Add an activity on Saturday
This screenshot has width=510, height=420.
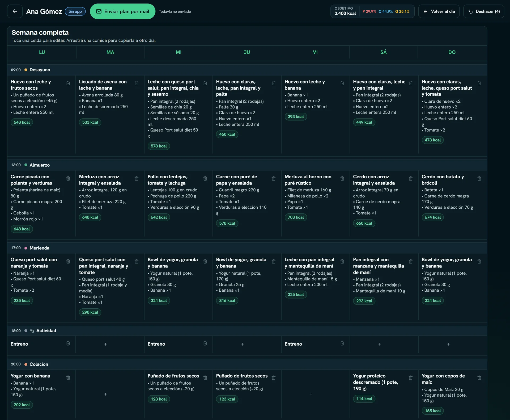pos(380,344)
